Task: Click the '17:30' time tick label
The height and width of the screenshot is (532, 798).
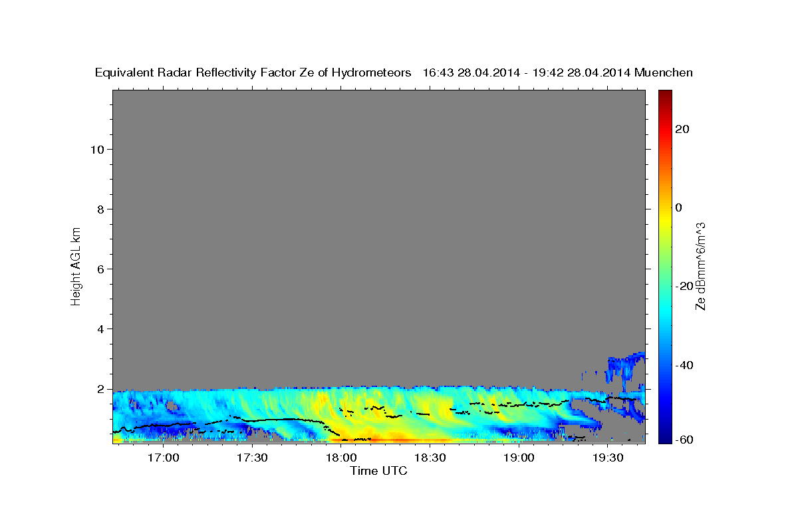Action: coord(252,458)
